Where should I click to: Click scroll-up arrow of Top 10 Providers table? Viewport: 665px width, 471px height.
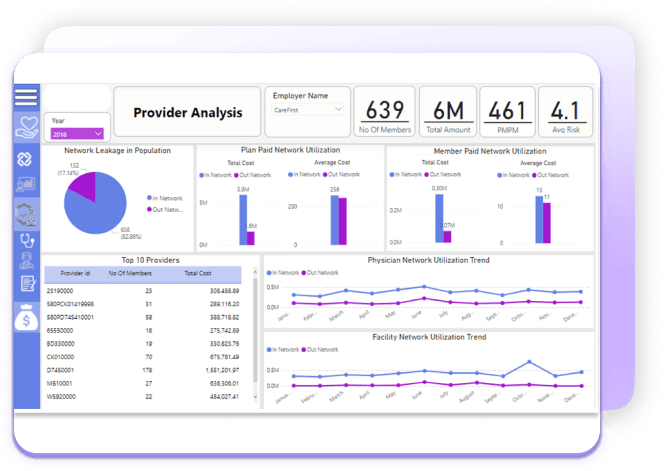coord(255,272)
